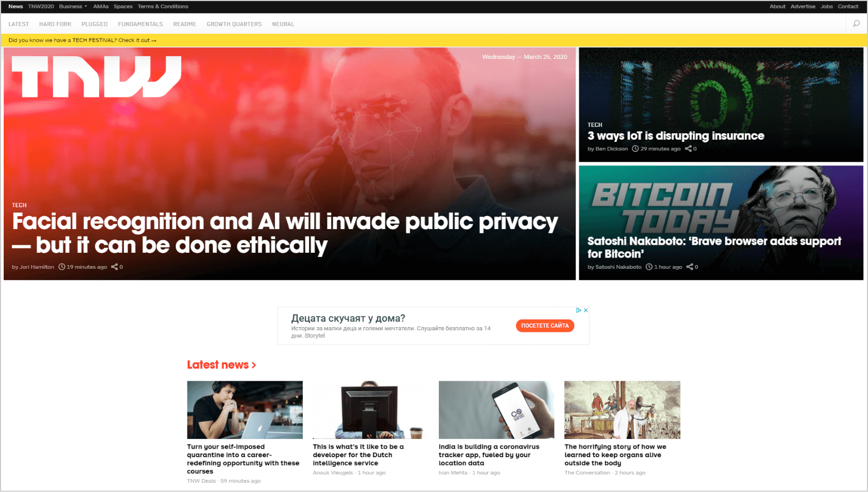Click share icon on IoT insurance article

[x=689, y=149]
